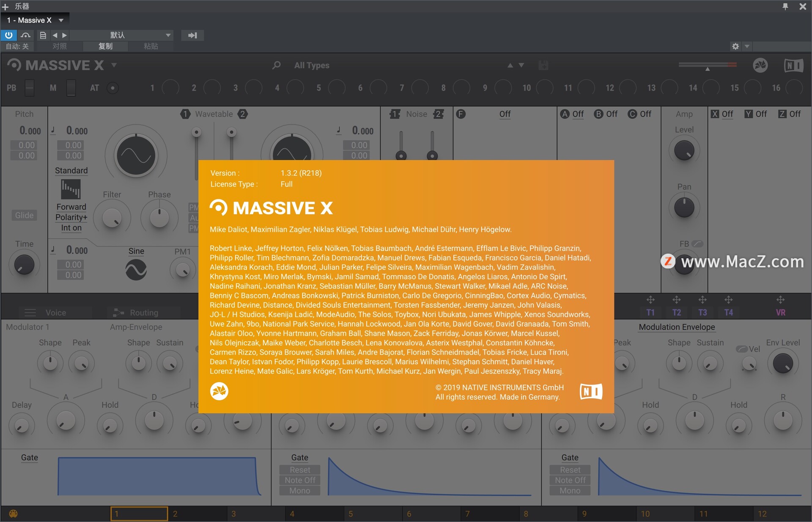This screenshot has width=812, height=522.
Task: Toggle Reset in middle envelope
Action: (x=300, y=470)
